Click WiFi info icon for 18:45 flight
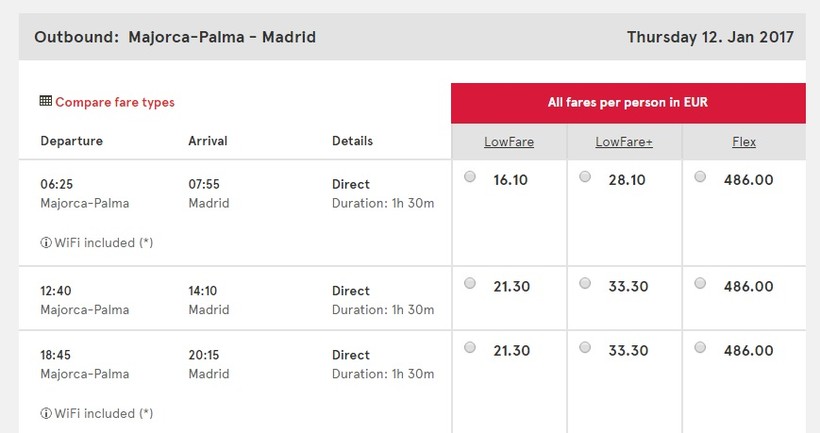The width and height of the screenshot is (820, 433). (x=45, y=414)
